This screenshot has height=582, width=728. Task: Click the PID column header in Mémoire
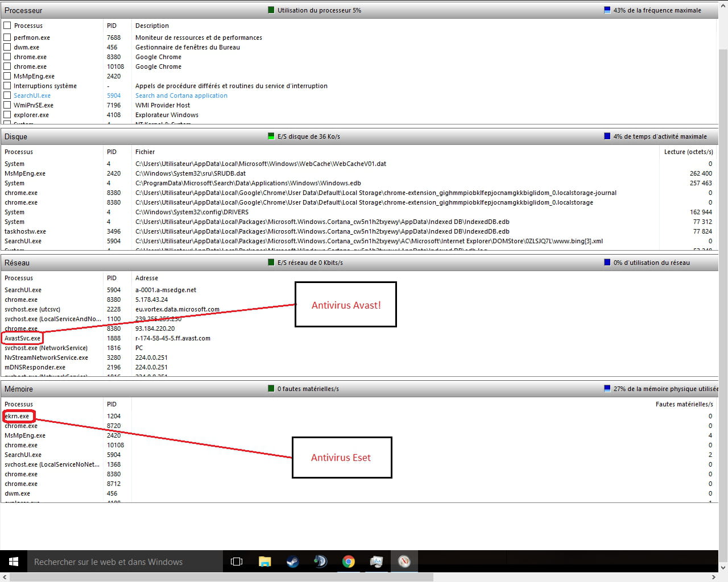click(x=111, y=404)
